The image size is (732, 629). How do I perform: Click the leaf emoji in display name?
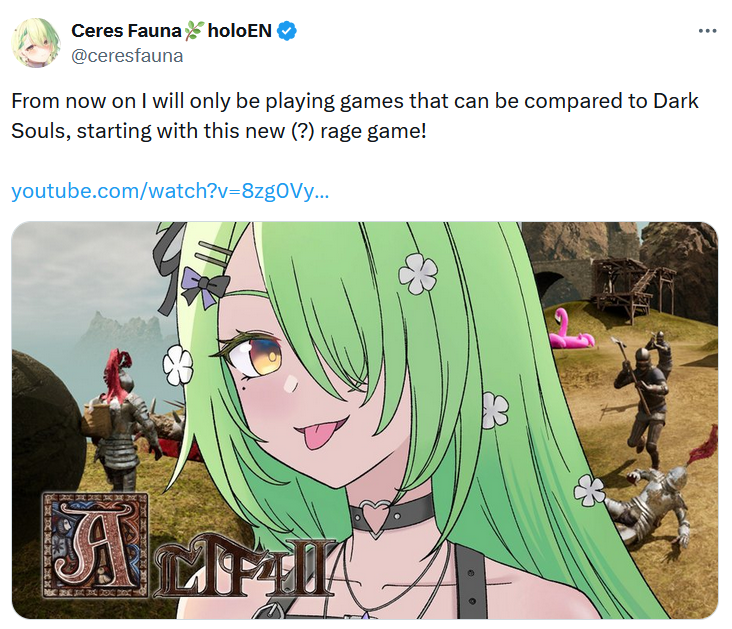coord(194,31)
